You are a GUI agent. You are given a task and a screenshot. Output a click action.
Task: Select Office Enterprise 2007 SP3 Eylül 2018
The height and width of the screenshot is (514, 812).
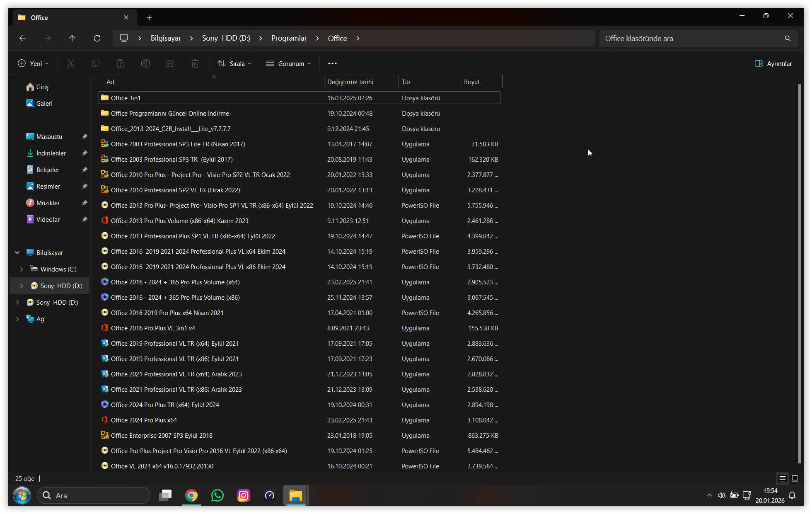(x=300, y=435)
